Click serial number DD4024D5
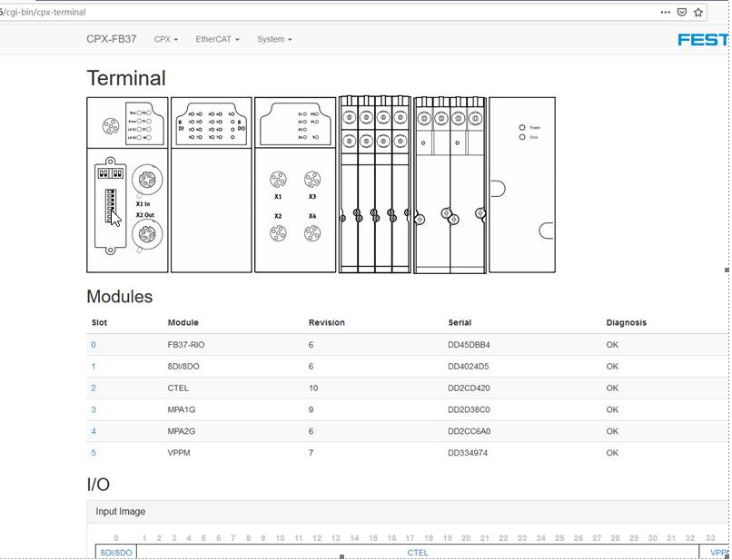The image size is (732, 560). (x=469, y=367)
